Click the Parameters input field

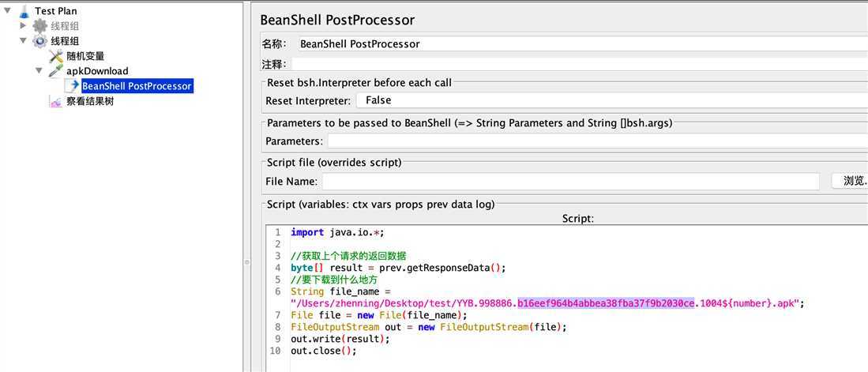(597, 141)
